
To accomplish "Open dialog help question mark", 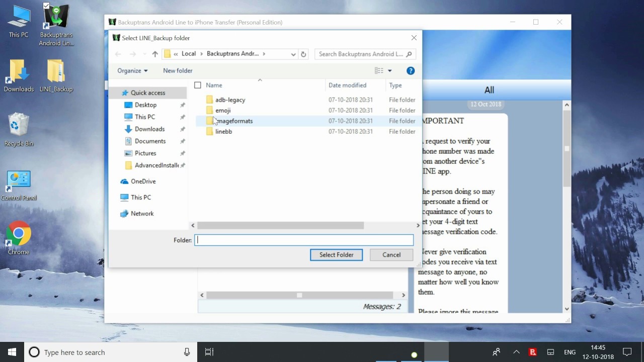I will 411,71.
